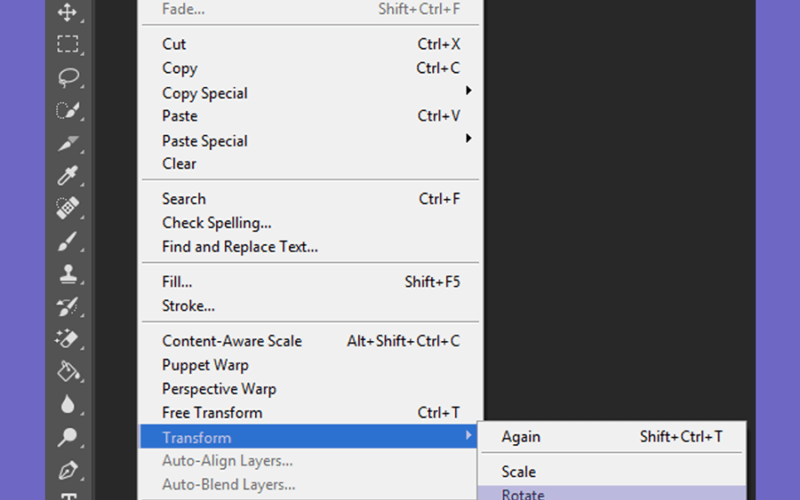Select the Eyedropper tool
The image size is (800, 500).
[68, 176]
